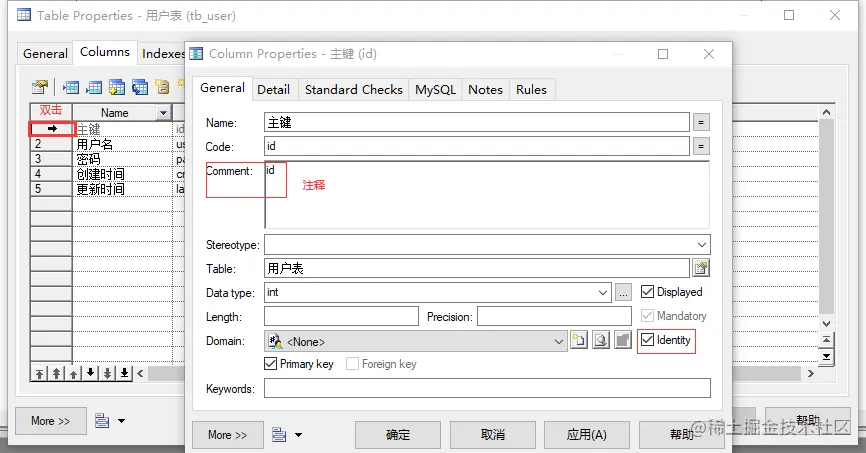Click the Create domain icon
The width and height of the screenshot is (866, 453).
(x=578, y=340)
